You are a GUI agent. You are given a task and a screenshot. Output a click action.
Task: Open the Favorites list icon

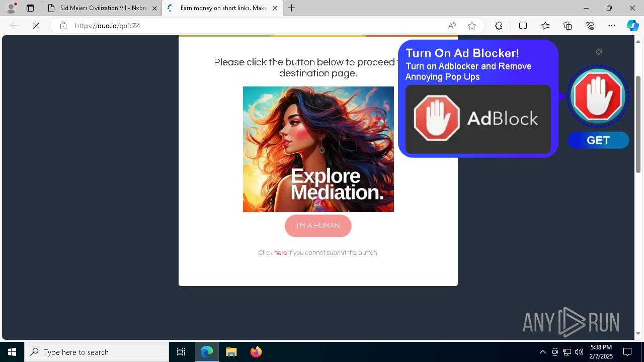(545, 26)
